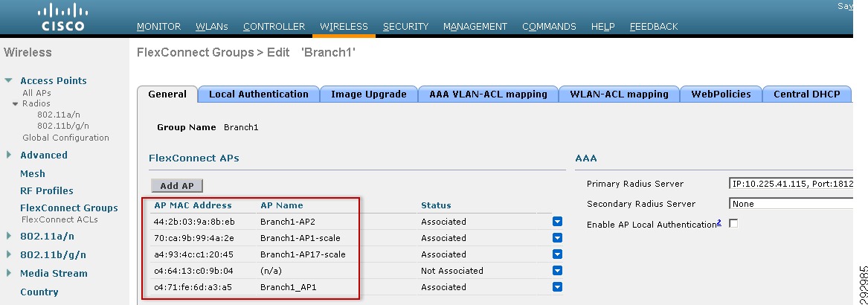Screen dimensions: 868x305
Task: Sort by AP Name column header
Action: point(282,205)
